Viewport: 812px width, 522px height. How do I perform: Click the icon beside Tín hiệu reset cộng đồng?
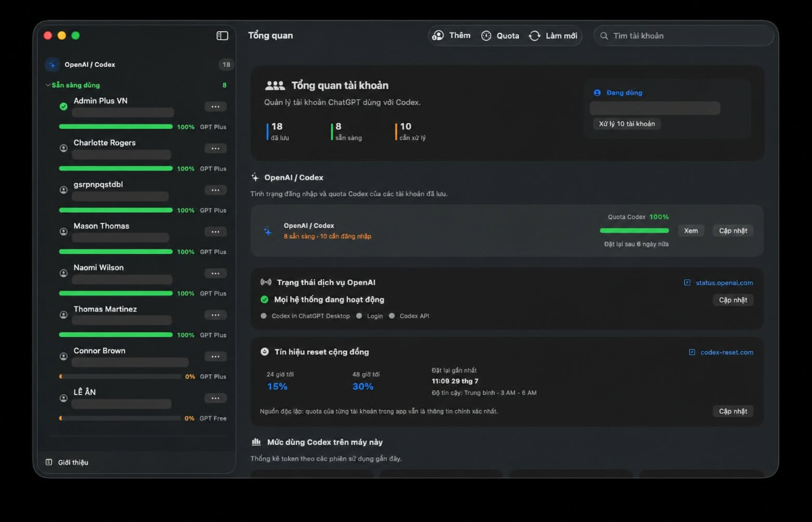pos(265,352)
